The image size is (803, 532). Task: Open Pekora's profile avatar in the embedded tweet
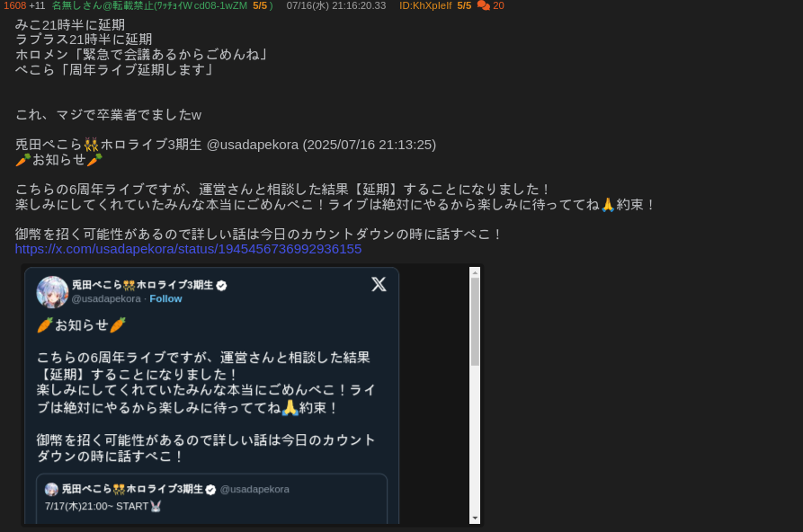pos(52,292)
